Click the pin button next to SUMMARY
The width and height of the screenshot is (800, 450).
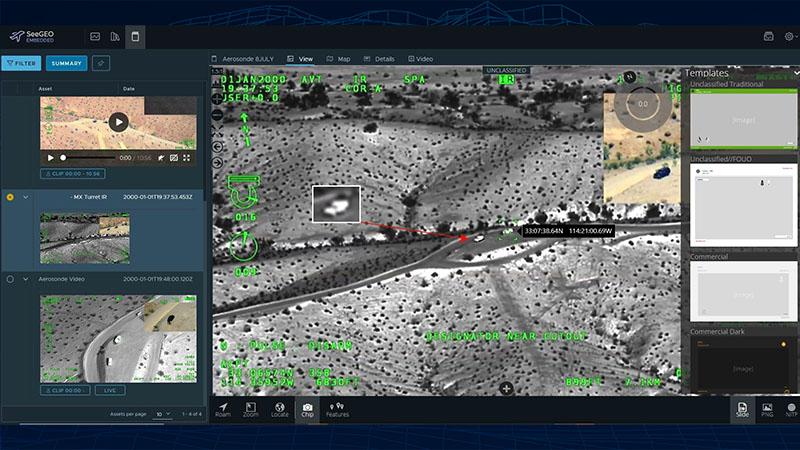coord(101,63)
